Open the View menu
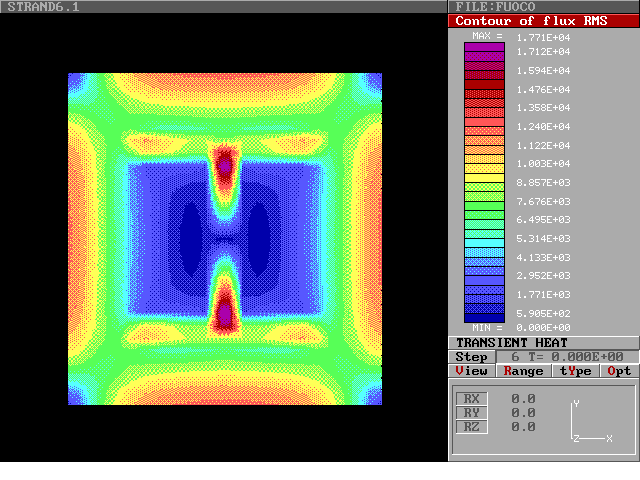The image size is (640, 480). pyautogui.click(x=472, y=371)
